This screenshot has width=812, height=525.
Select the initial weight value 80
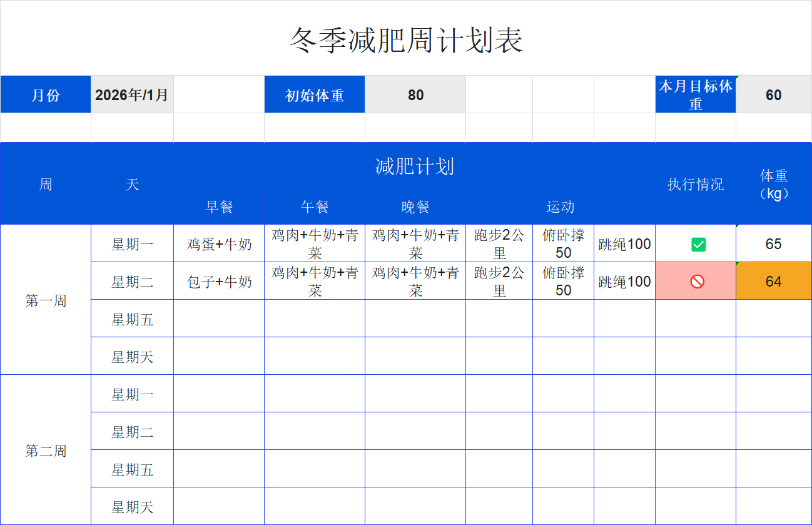pos(415,94)
